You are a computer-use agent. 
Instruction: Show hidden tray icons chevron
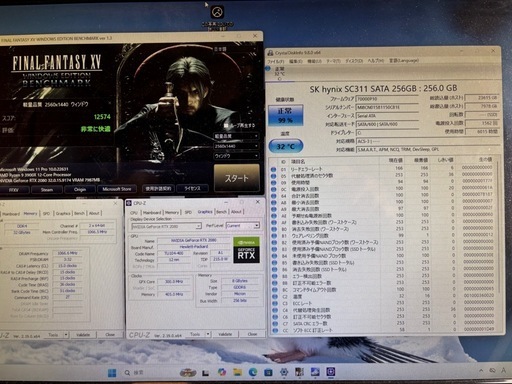tap(481, 371)
